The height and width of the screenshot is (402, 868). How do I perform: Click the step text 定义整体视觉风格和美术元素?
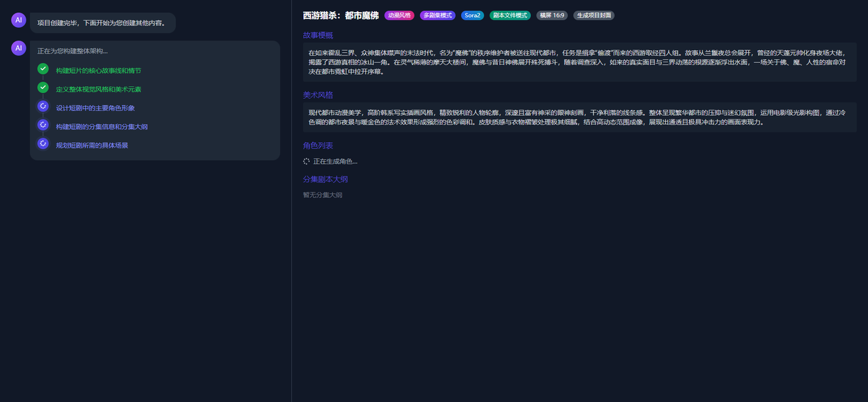click(98, 89)
